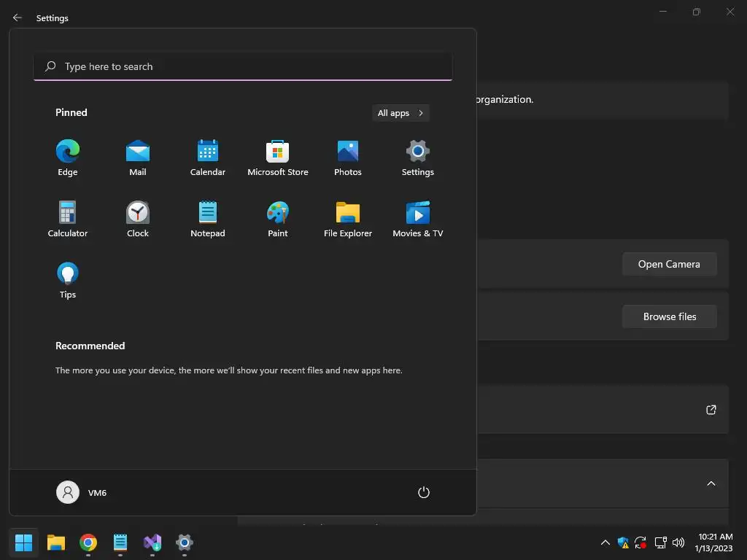Open the Tips app
This screenshot has height=560, width=747.
point(68,281)
